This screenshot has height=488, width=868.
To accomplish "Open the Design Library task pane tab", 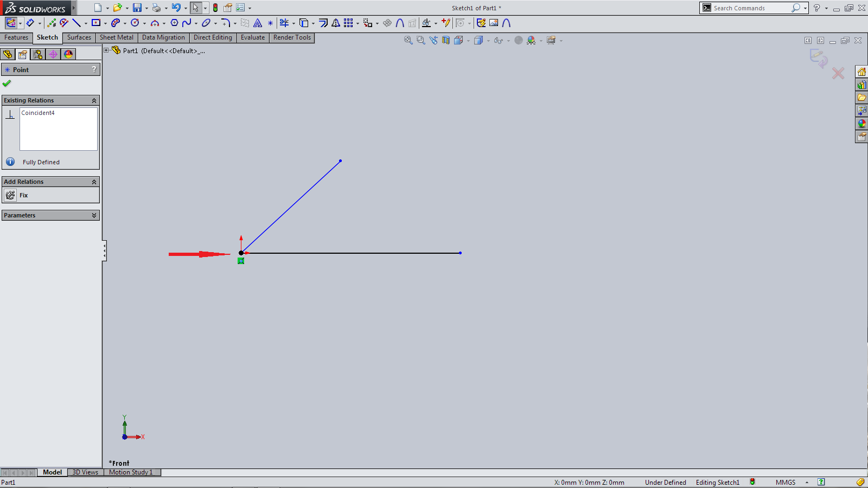I will click(861, 85).
